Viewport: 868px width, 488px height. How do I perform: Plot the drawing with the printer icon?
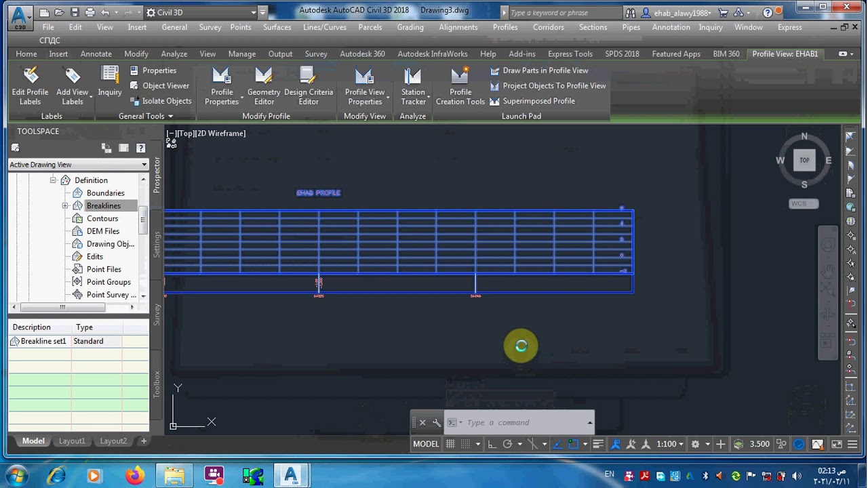[x=90, y=12]
